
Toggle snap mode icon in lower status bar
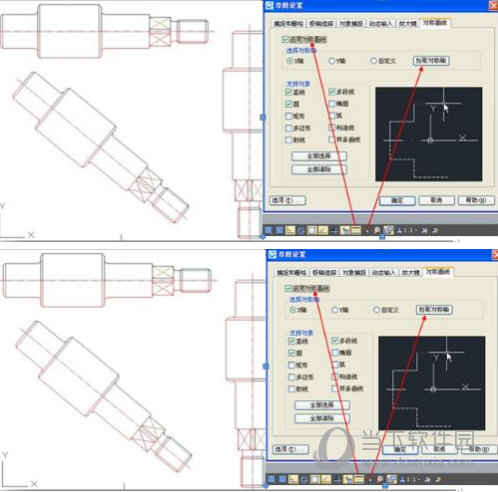click(x=271, y=479)
